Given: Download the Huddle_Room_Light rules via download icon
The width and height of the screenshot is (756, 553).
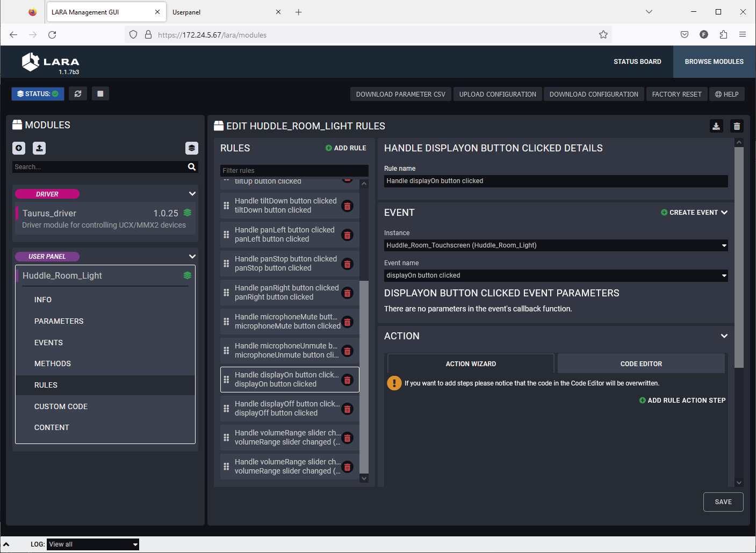Looking at the screenshot, I should 716,126.
